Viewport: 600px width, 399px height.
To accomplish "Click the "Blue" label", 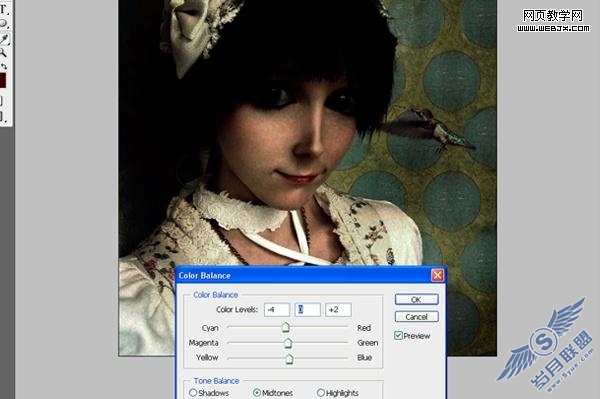I will (365, 357).
